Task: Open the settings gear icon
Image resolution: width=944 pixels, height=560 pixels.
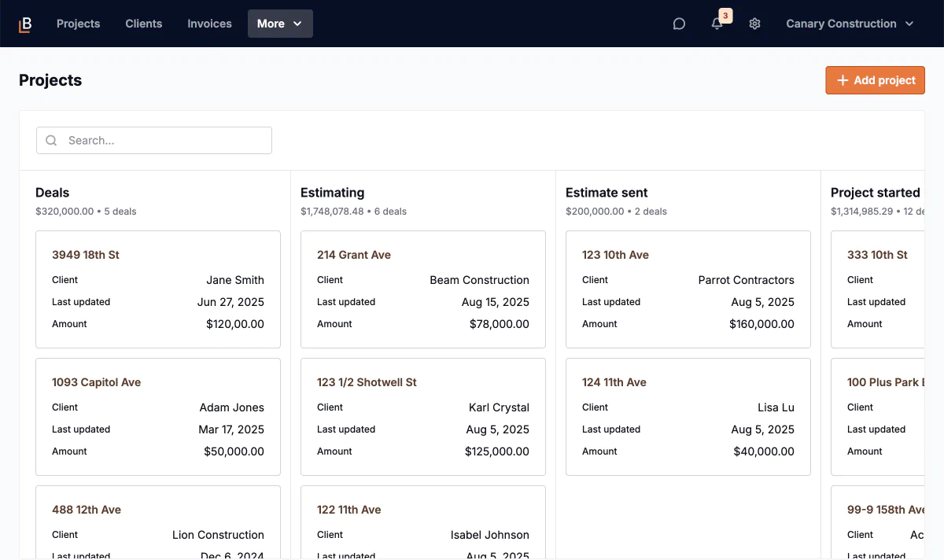Action: tap(755, 24)
